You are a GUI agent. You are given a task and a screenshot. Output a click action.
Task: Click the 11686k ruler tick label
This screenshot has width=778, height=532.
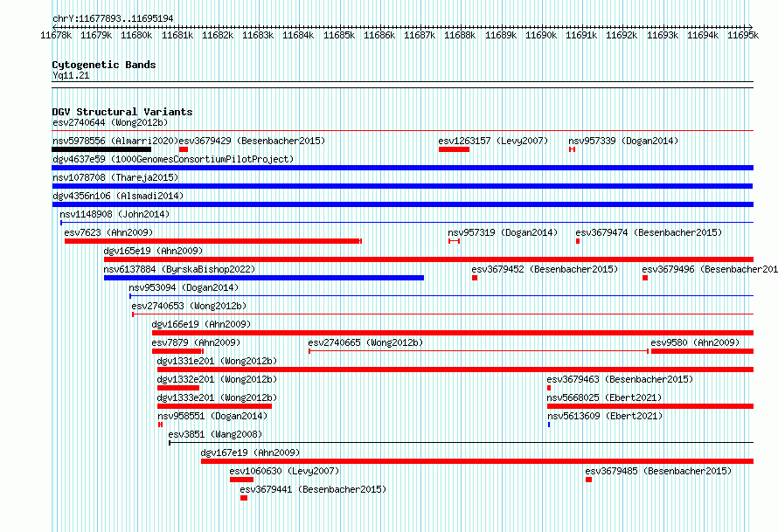(379, 35)
